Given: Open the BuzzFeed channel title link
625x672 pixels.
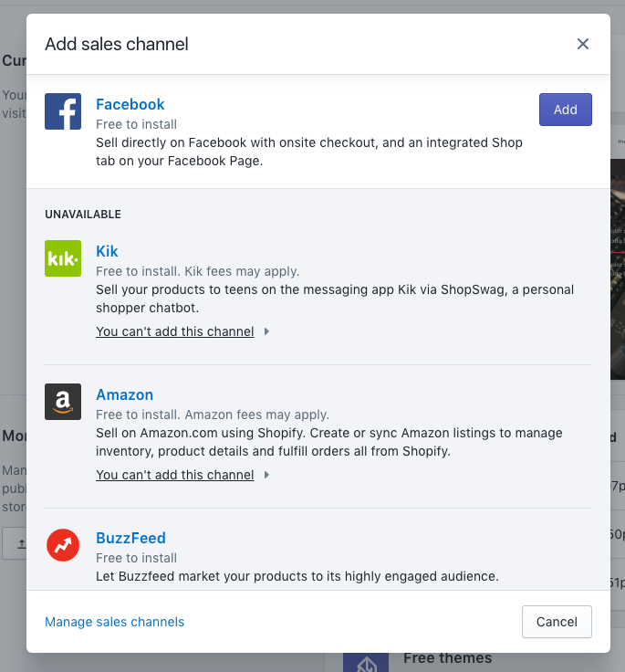Looking at the screenshot, I should coord(130,538).
